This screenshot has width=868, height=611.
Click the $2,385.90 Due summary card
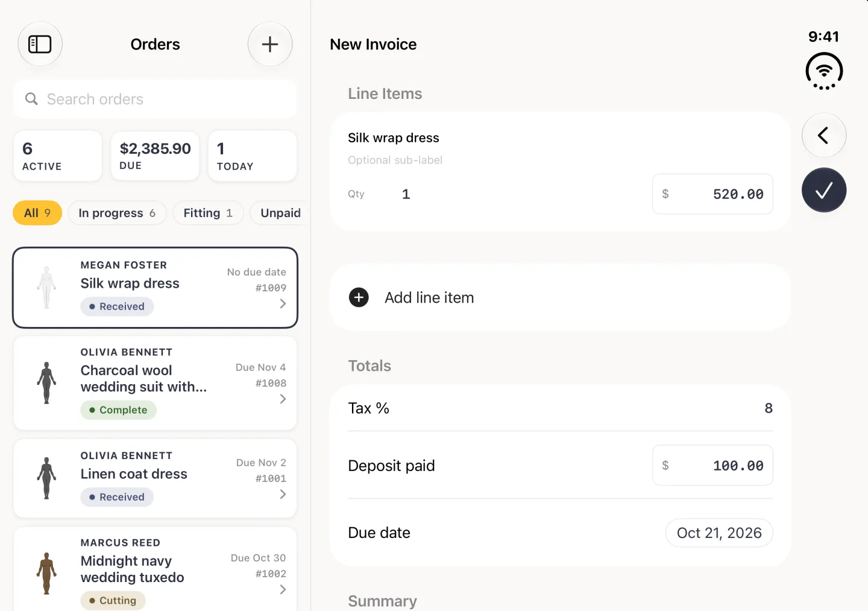(155, 156)
